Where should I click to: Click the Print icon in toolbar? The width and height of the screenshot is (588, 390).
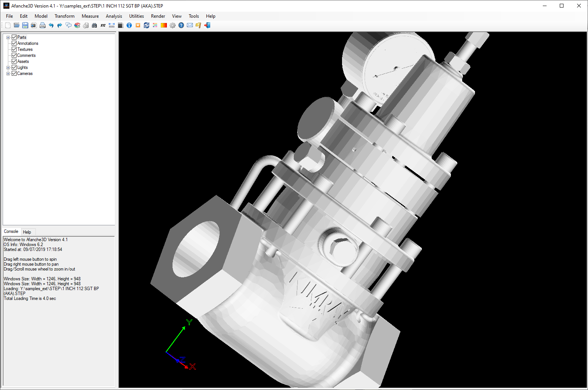coord(43,25)
